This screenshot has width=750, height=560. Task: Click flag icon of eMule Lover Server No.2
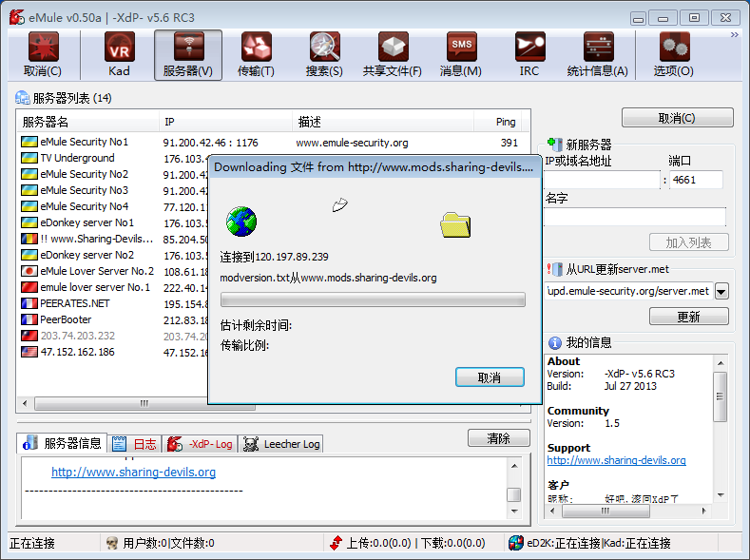pos(29,271)
